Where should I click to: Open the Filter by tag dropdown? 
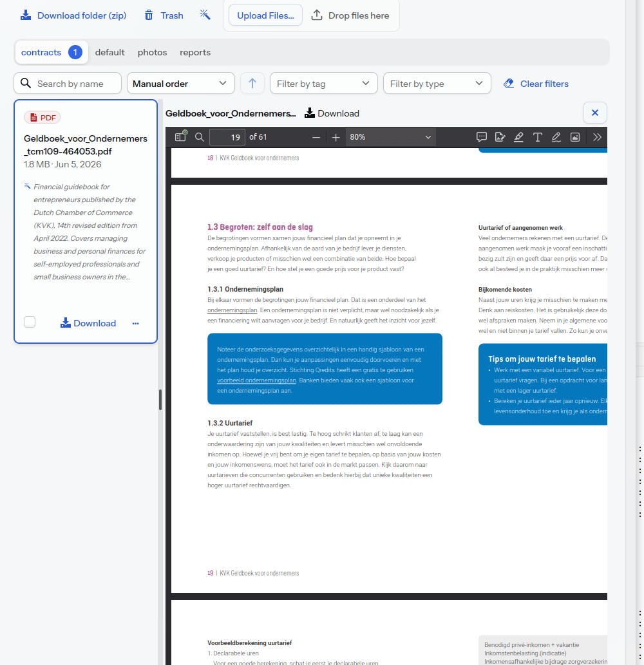pos(324,84)
